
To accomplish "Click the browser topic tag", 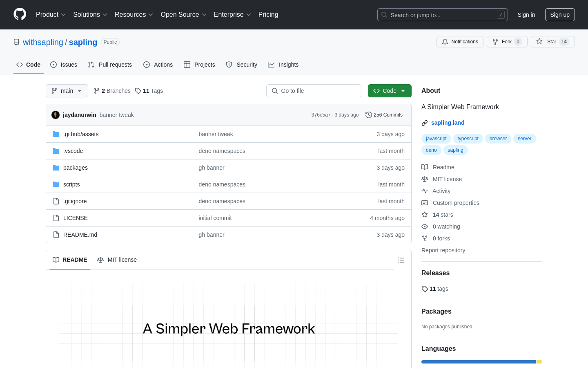I will point(498,139).
